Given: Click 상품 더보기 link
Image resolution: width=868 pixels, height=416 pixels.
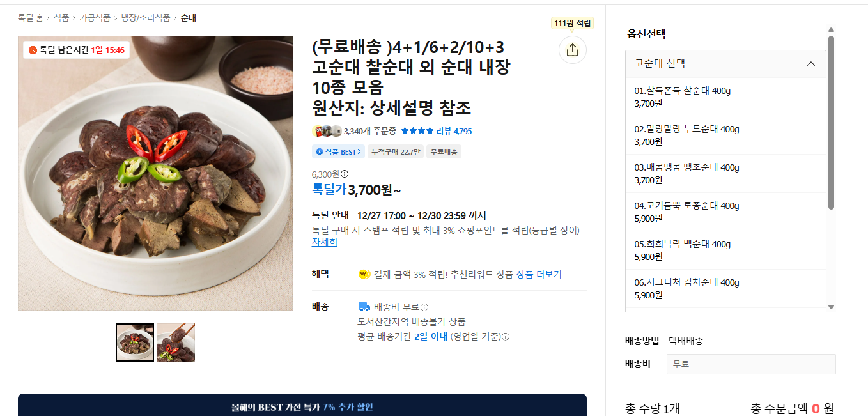Looking at the screenshot, I should [x=539, y=275].
